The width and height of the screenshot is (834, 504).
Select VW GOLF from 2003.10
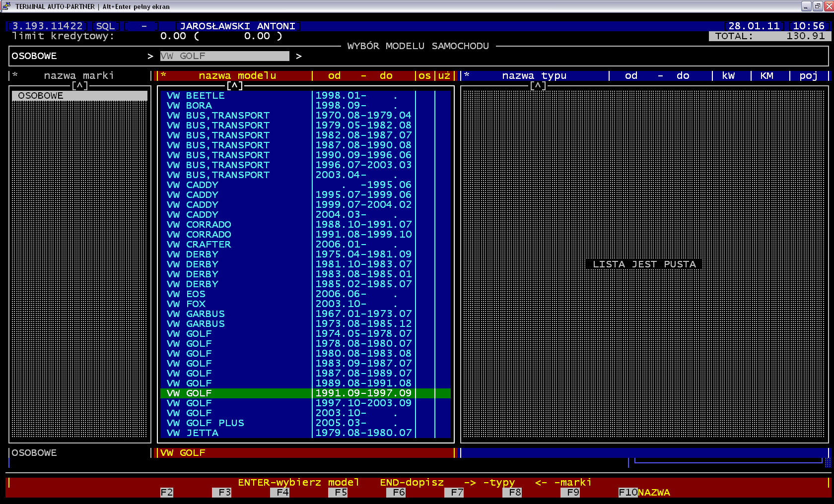[x=305, y=413]
